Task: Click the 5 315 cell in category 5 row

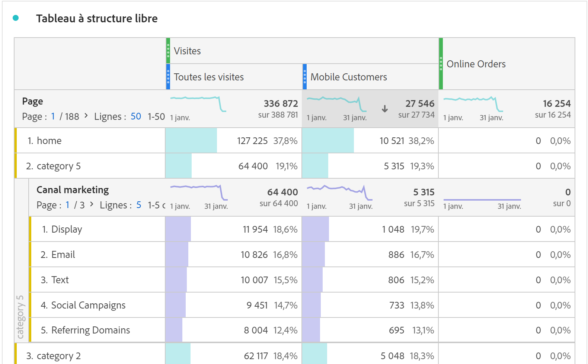Action: 394,166
